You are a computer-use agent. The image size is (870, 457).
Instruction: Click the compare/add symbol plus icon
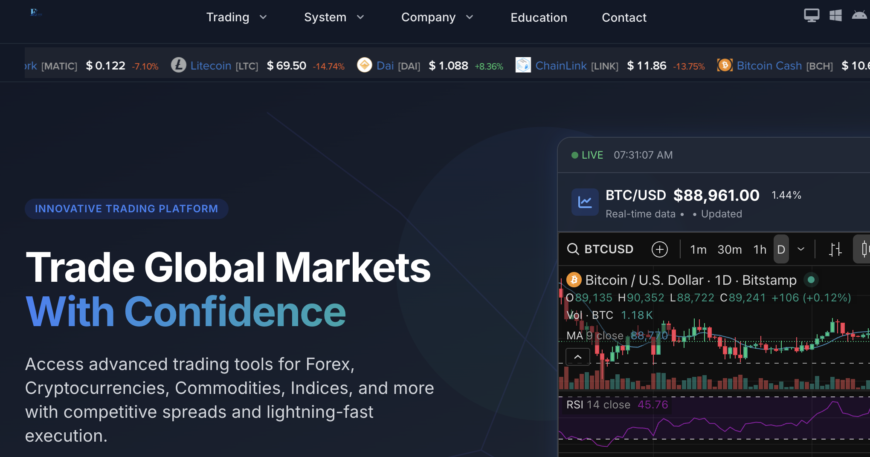pos(659,250)
